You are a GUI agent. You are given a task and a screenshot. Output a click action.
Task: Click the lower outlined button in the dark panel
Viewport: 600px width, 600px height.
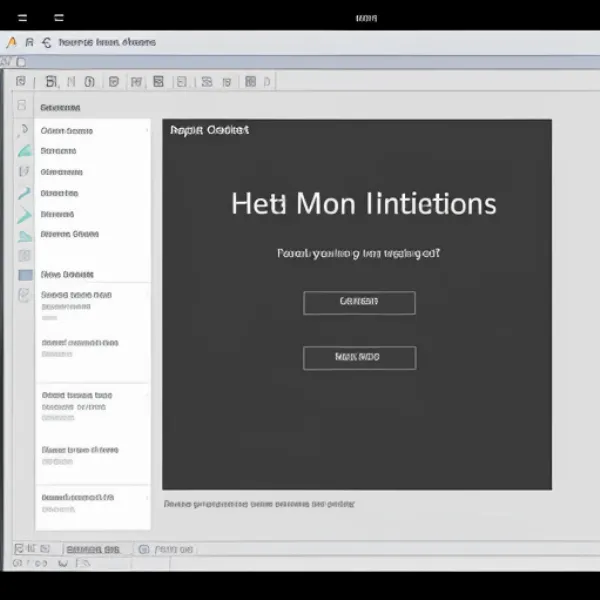pos(359,358)
